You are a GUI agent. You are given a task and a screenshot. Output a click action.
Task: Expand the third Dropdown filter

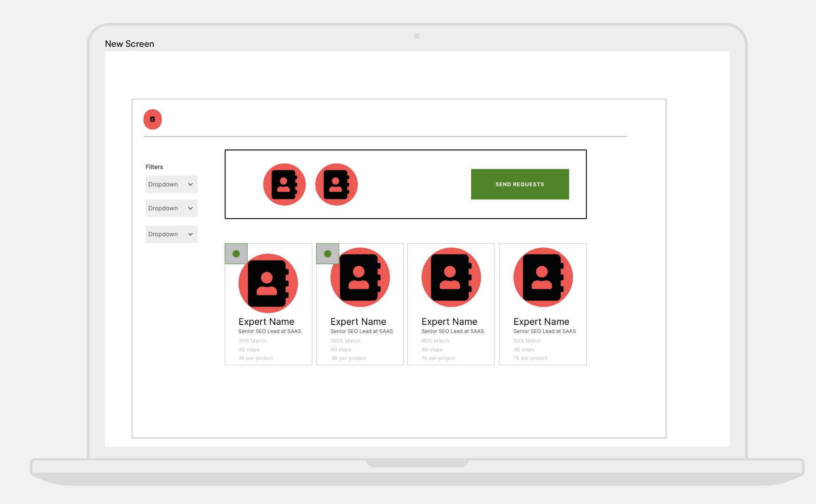pos(171,234)
